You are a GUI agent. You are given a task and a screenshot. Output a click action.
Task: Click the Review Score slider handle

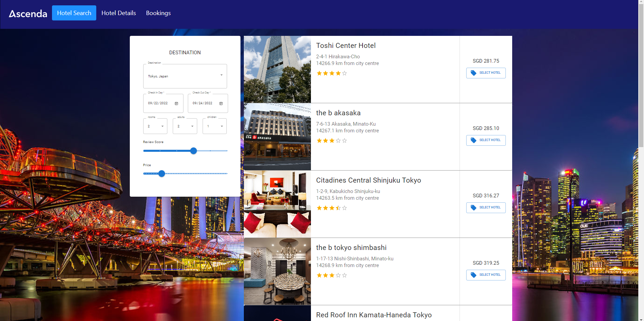click(x=194, y=151)
